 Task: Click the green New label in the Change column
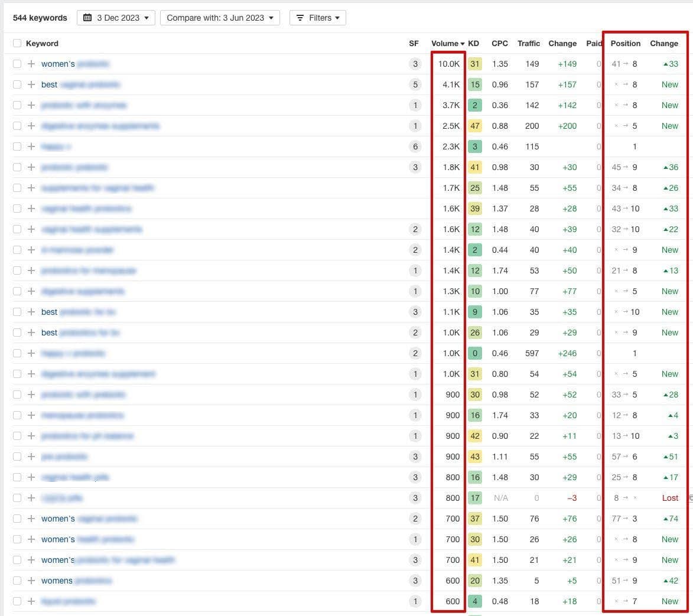[x=669, y=84]
